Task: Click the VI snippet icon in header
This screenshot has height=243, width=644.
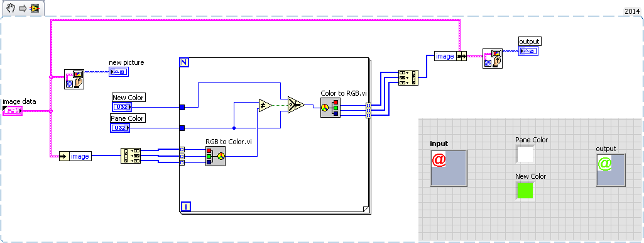Action: 35,8
